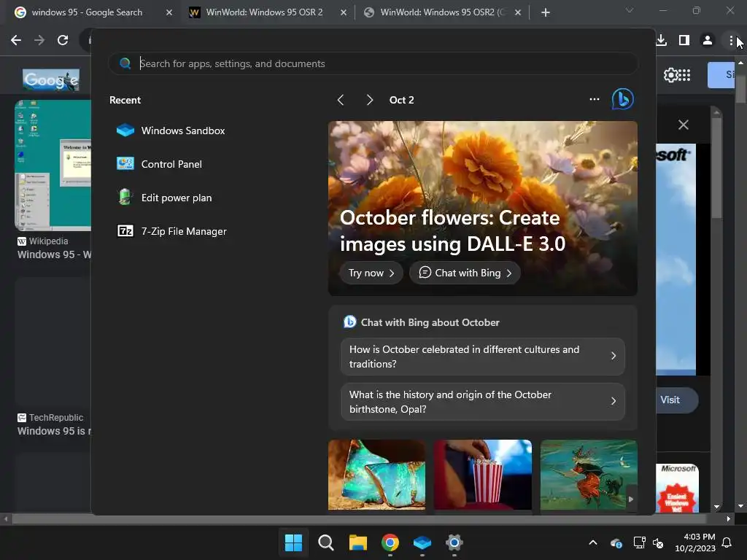Open File Explorer from taskbar
This screenshot has height=560, width=747.
pos(357,542)
